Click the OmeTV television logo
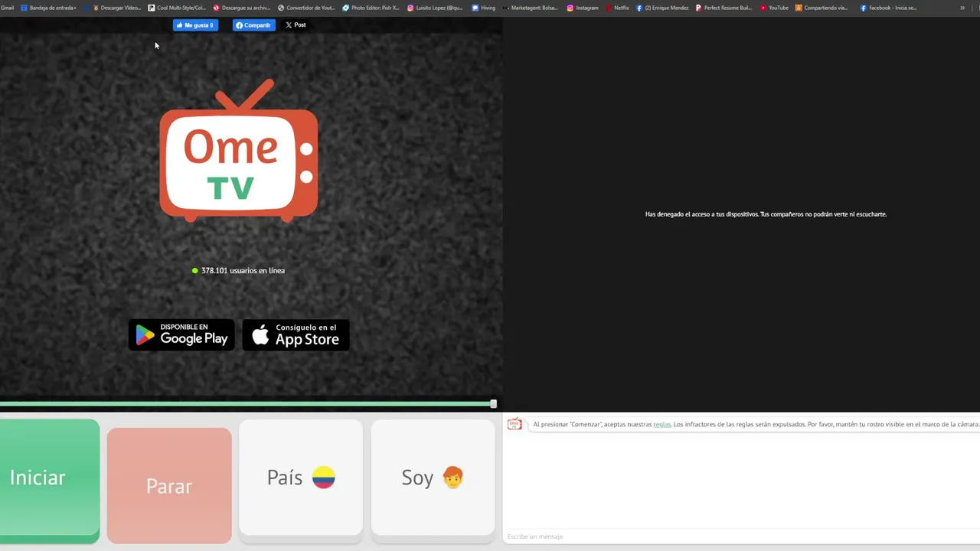Viewport: 980px width, 551px height. pos(239,151)
